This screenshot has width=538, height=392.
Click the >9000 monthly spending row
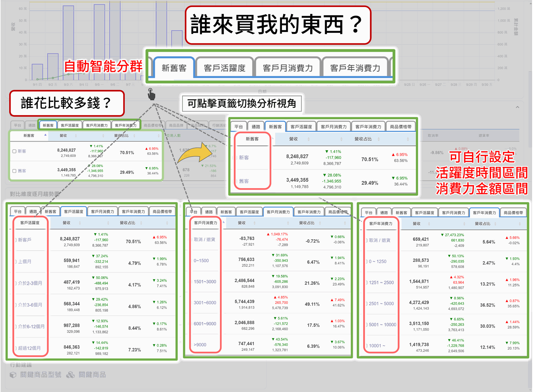tap(200, 345)
